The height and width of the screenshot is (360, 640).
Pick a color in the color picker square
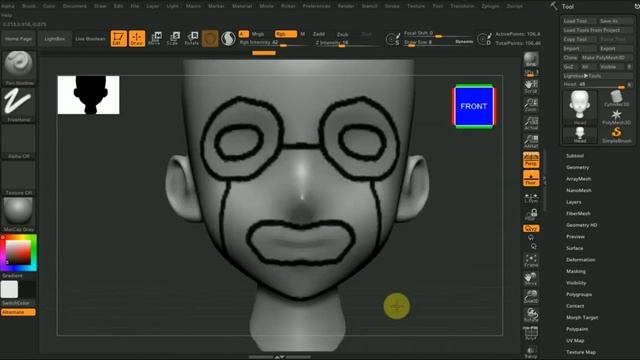click(18, 252)
